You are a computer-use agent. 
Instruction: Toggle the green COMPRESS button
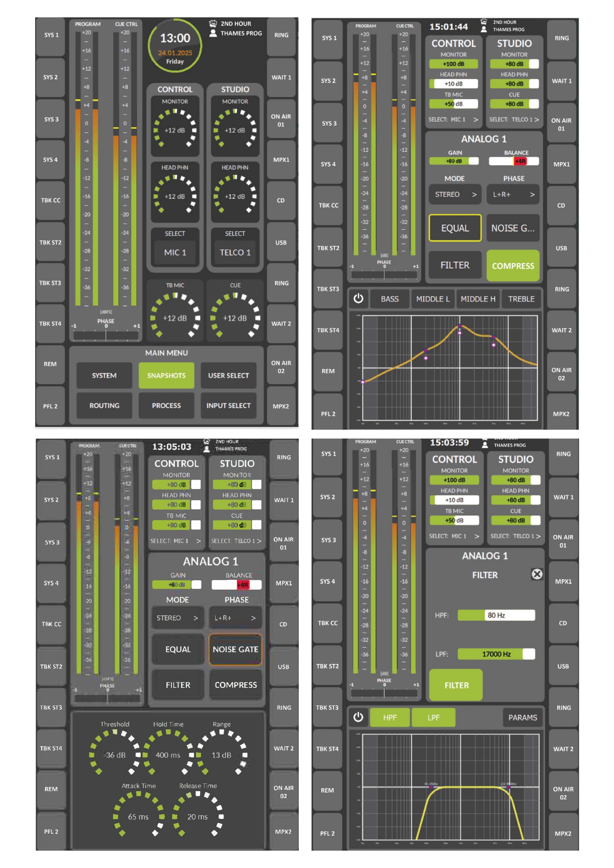[x=513, y=266]
